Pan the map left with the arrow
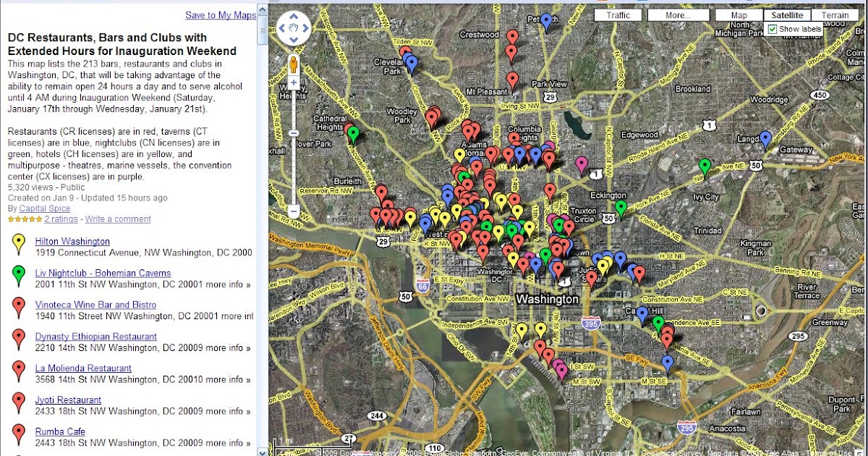This screenshot has height=456, width=868. coord(282,29)
